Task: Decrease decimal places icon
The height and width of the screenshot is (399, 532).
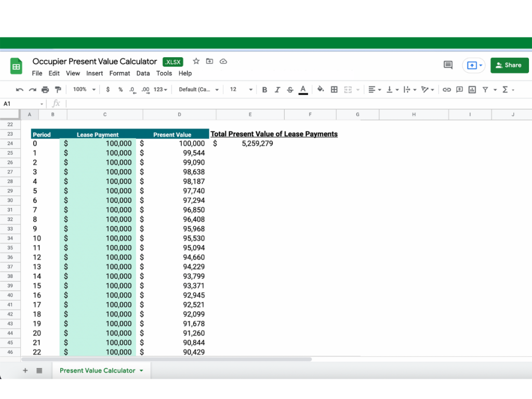Action: (132, 90)
